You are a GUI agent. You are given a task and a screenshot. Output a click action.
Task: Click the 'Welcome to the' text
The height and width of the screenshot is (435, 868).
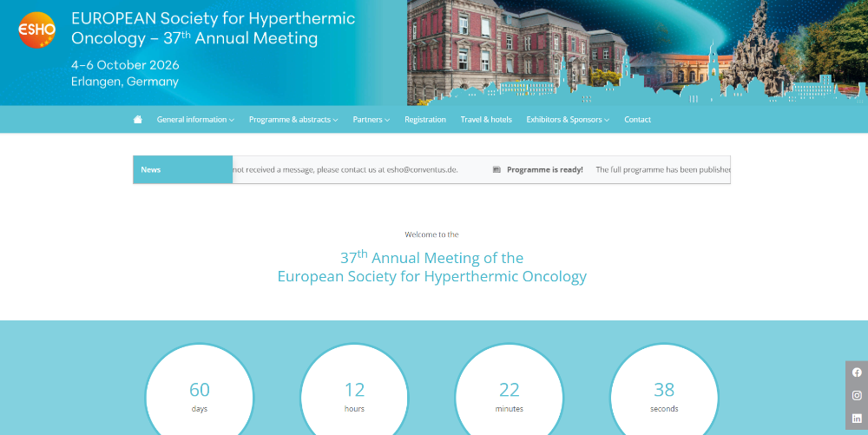tap(431, 234)
